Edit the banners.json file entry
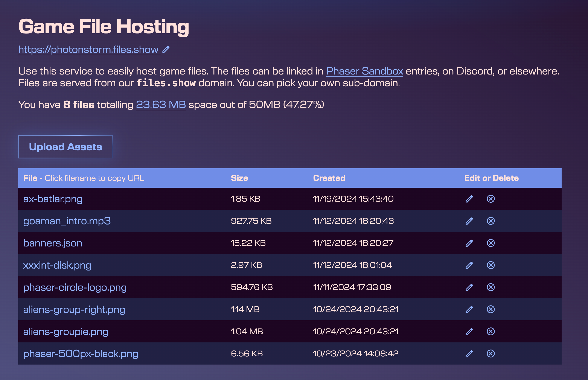Screen dimensions: 588x380 click(x=469, y=243)
